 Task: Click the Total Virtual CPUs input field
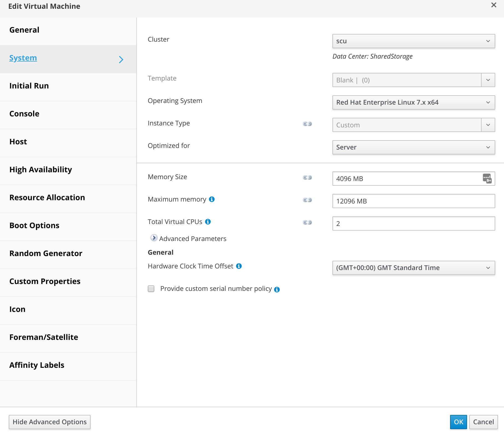413,223
